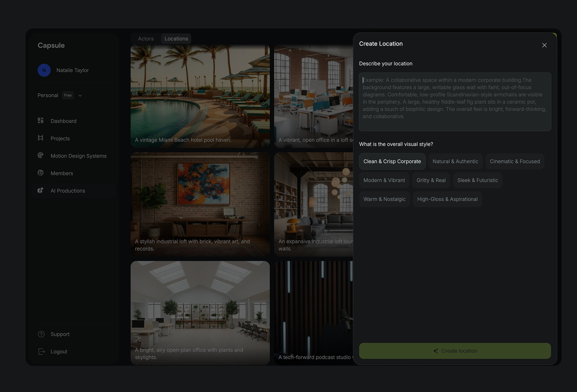Focus the Describe your location text area
The height and width of the screenshot is (392, 577).
pyautogui.click(x=455, y=102)
